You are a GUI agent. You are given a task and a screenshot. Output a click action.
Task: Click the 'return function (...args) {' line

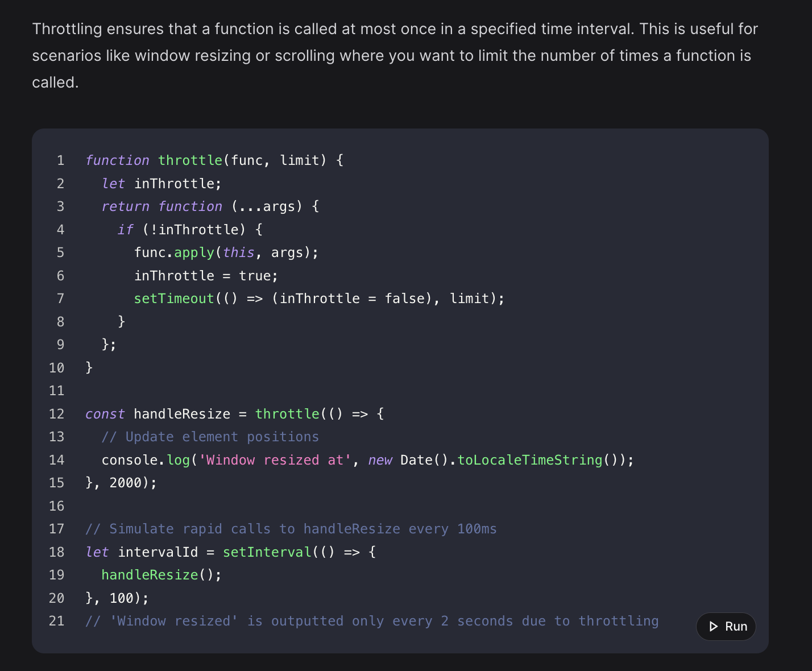210,206
